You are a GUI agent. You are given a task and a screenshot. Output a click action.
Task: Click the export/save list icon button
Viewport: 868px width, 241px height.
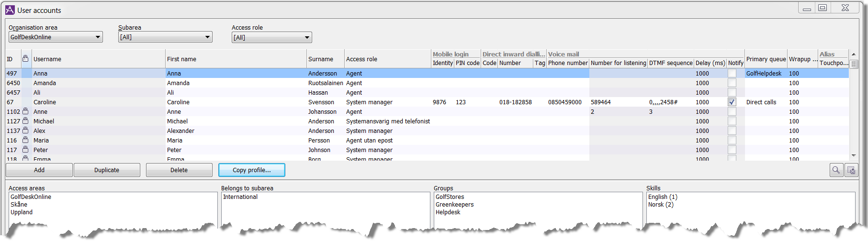pos(851,170)
